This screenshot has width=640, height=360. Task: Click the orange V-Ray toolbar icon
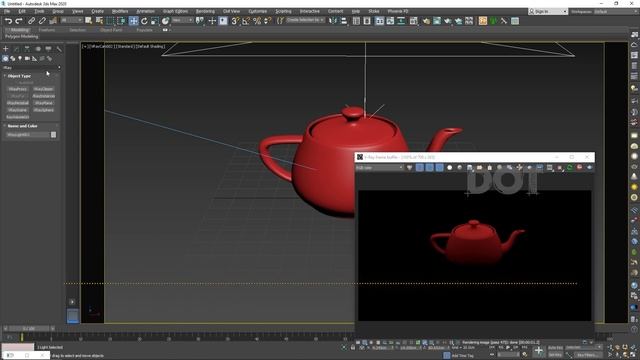click(482, 20)
